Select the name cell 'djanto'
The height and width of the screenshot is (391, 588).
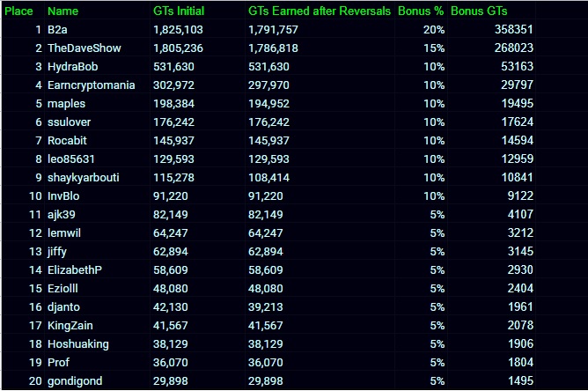(x=63, y=307)
